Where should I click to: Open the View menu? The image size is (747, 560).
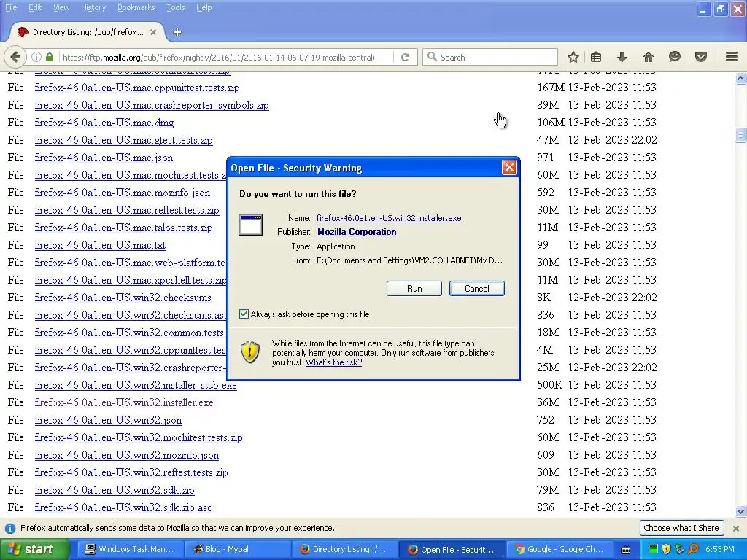(x=61, y=7)
